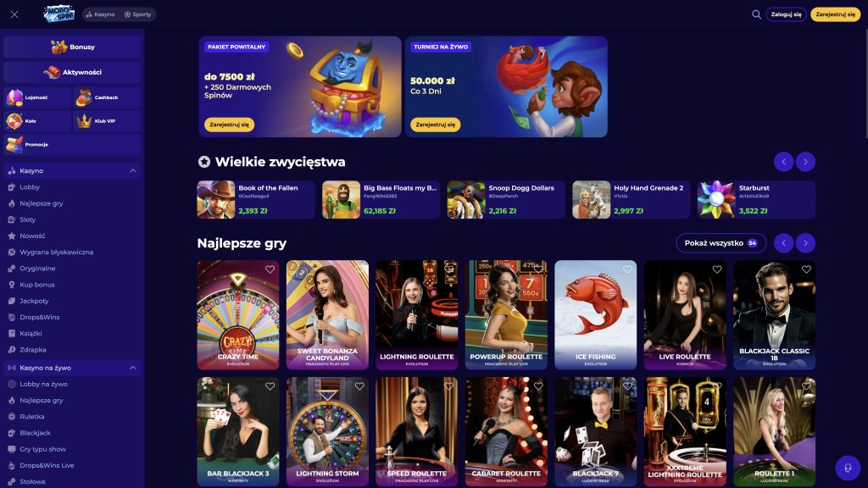Show next Najlepsze gry with right arrow
The width and height of the screenshot is (868, 488).
[x=805, y=243]
